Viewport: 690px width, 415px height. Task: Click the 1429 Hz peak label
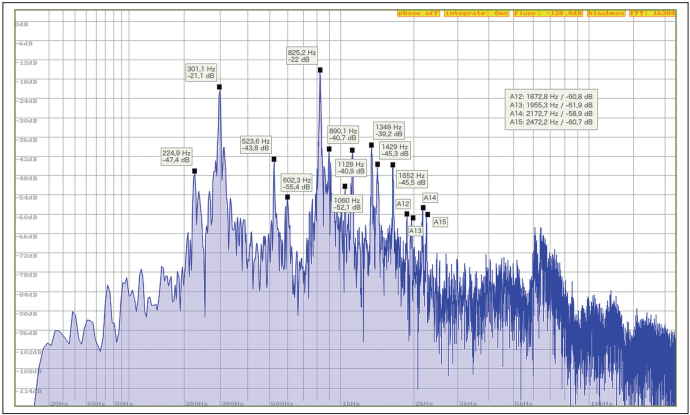pyautogui.click(x=395, y=150)
